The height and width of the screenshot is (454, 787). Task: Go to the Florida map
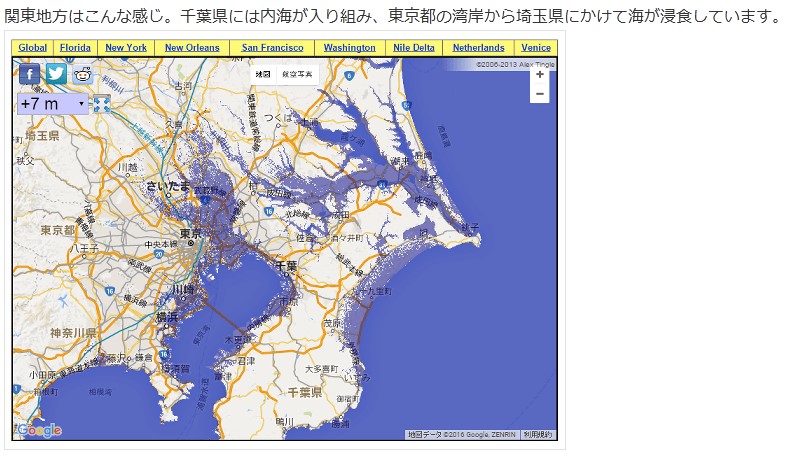(x=75, y=48)
